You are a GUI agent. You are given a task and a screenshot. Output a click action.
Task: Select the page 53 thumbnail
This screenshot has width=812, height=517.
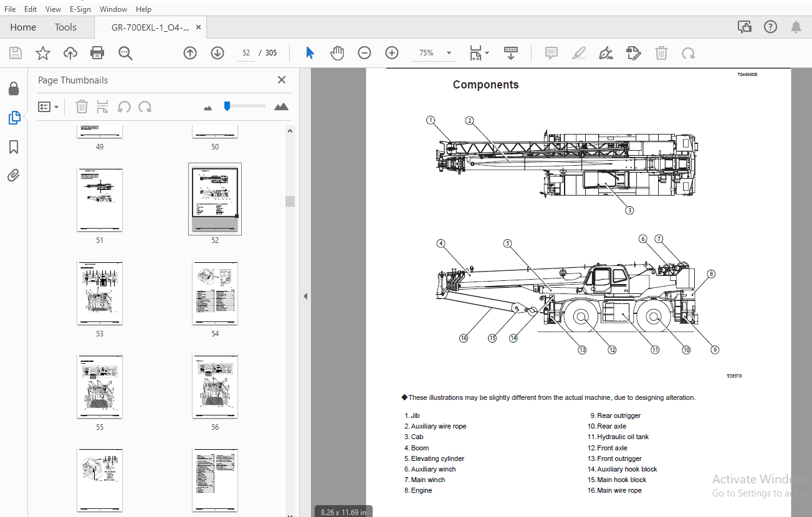click(100, 293)
